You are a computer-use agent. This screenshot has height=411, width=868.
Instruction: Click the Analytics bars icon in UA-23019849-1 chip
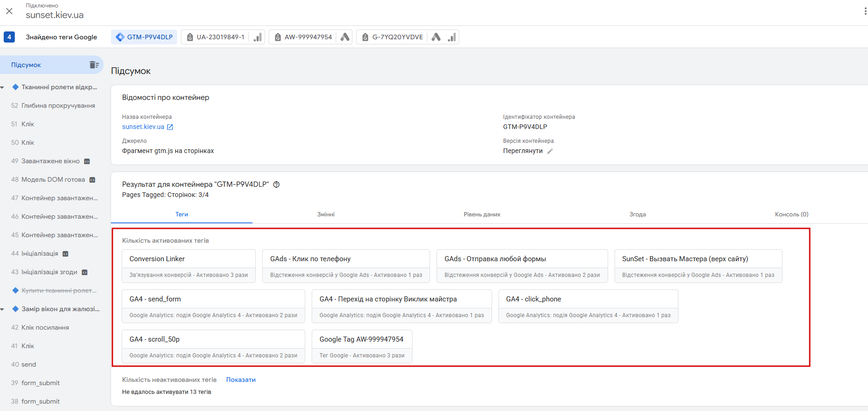pos(258,37)
